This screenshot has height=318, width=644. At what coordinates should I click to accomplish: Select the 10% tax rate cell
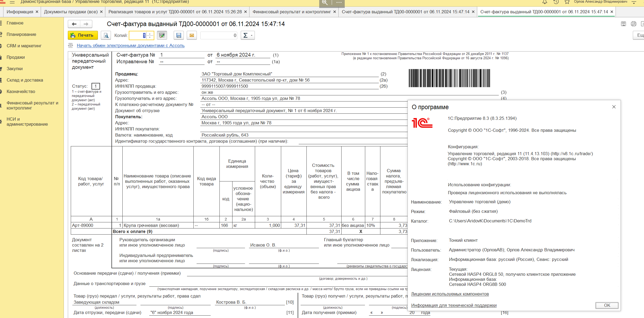pos(373,225)
